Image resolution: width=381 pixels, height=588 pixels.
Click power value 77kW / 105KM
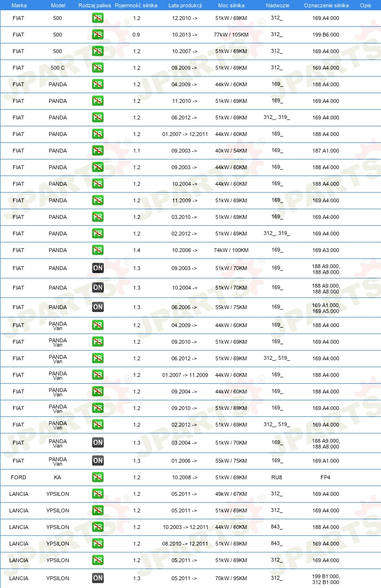tap(231, 35)
